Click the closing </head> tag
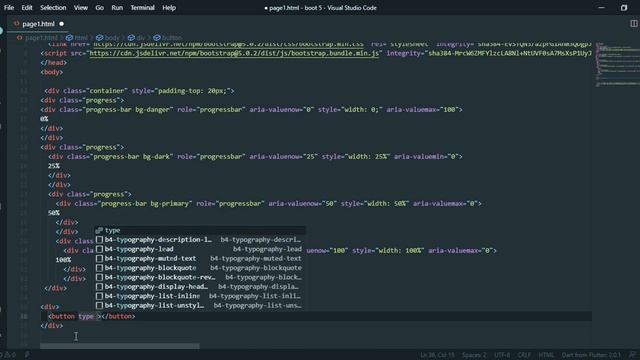The height and width of the screenshot is (360, 640). click(53, 62)
